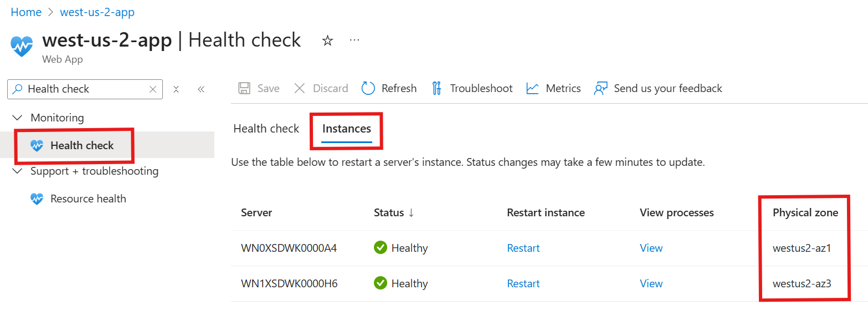
Task: Open Resource health in sidebar
Action: [x=88, y=199]
